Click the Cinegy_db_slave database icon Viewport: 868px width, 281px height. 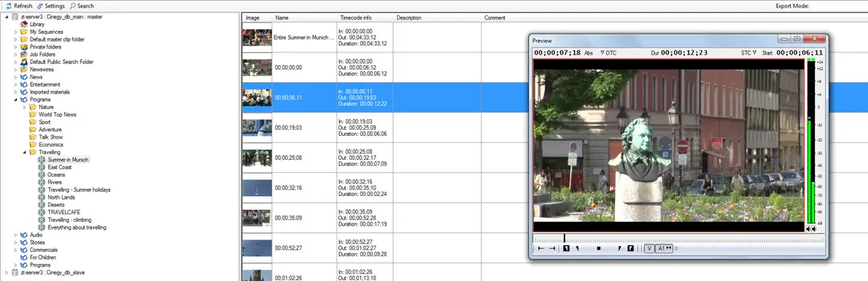[x=15, y=273]
